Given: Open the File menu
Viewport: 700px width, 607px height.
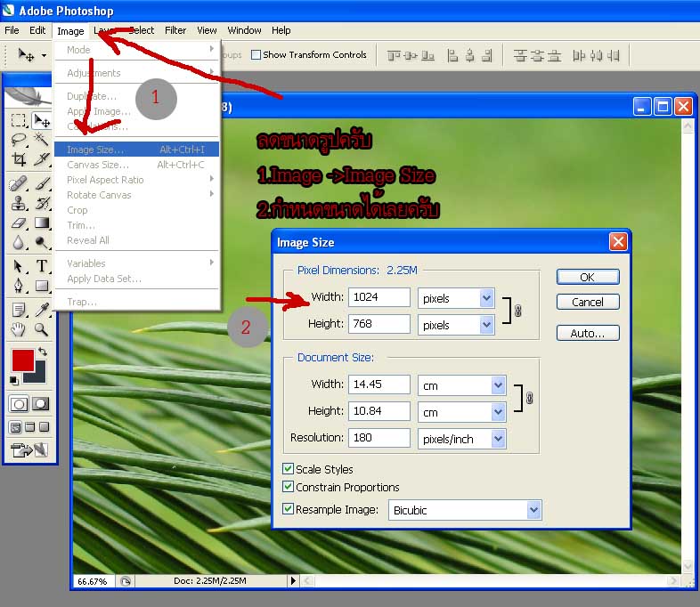Looking at the screenshot, I should tap(12, 30).
